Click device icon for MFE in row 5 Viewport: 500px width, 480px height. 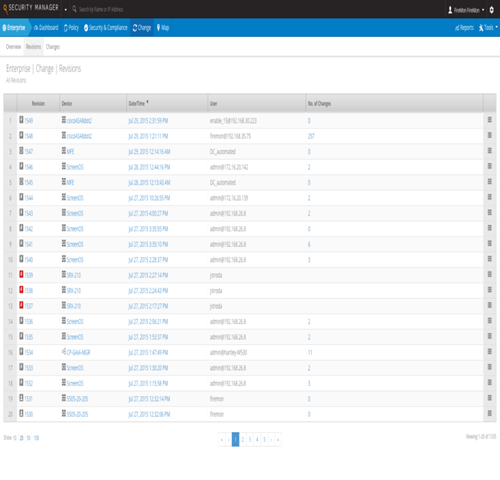pyautogui.click(x=64, y=181)
